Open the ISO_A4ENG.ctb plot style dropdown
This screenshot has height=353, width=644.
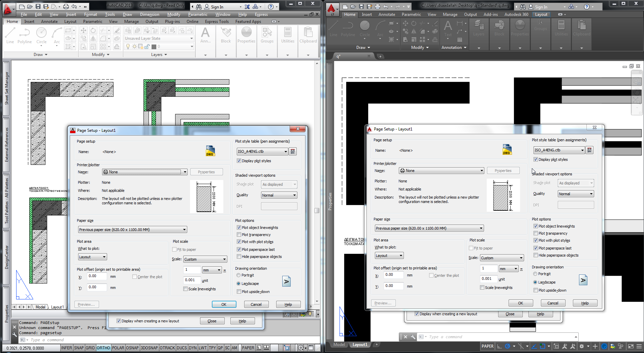pyautogui.click(x=262, y=151)
